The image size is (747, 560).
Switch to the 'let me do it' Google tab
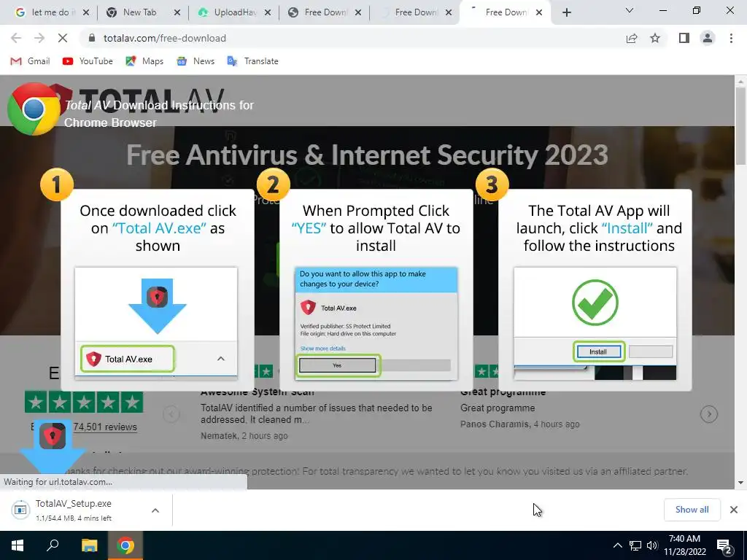46,12
